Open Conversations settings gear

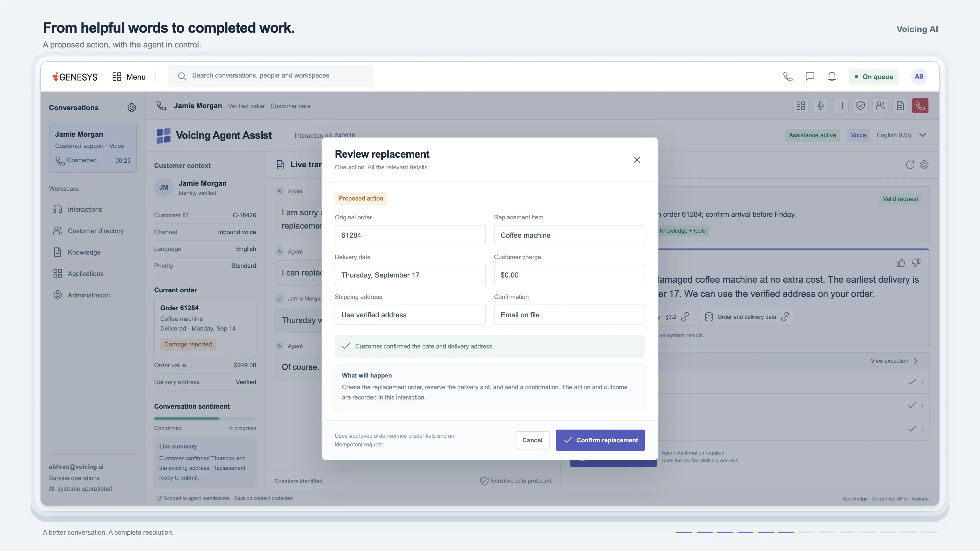[132, 108]
